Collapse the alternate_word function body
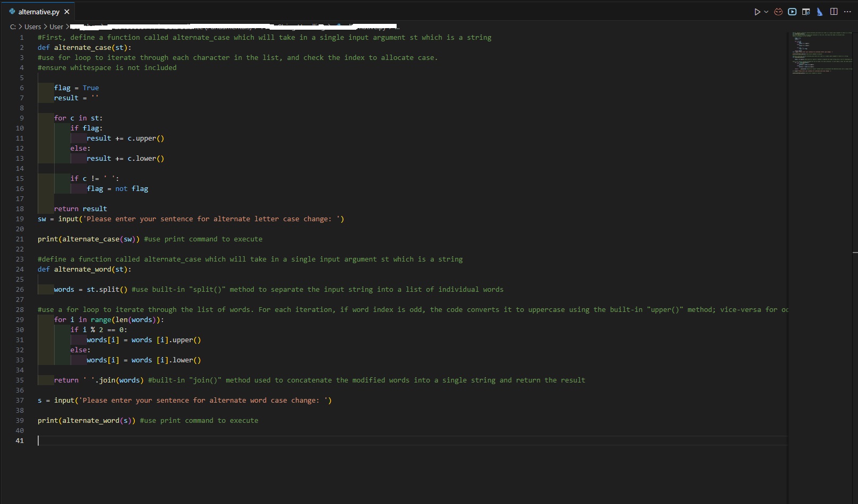Image resolution: width=858 pixels, height=504 pixels. pos(30,269)
